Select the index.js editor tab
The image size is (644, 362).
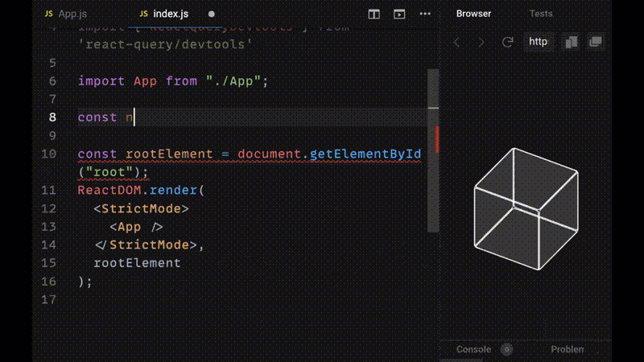coord(167,14)
